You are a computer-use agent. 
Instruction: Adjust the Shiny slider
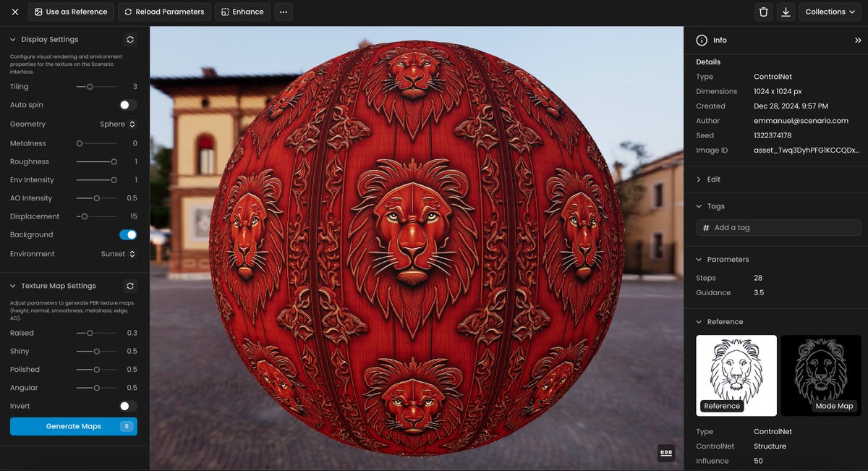click(x=97, y=351)
